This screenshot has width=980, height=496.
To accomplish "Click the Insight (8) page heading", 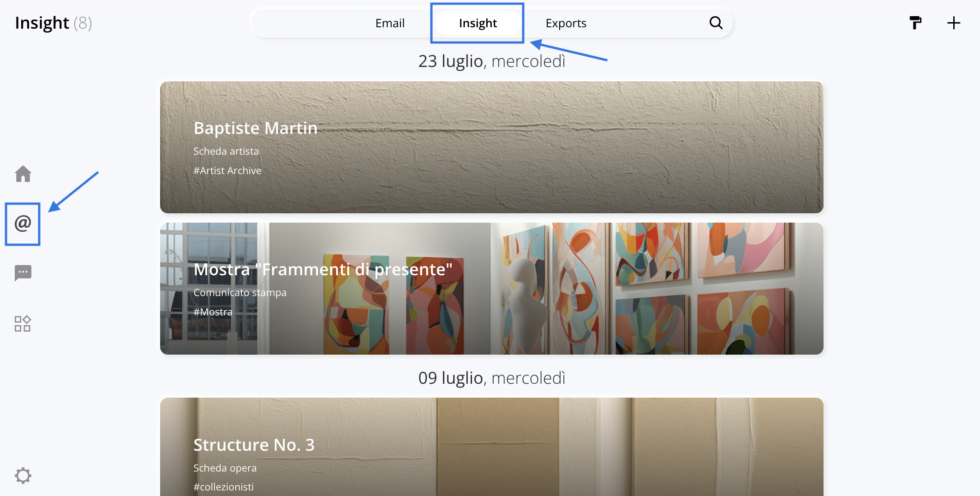I will click(x=53, y=23).
